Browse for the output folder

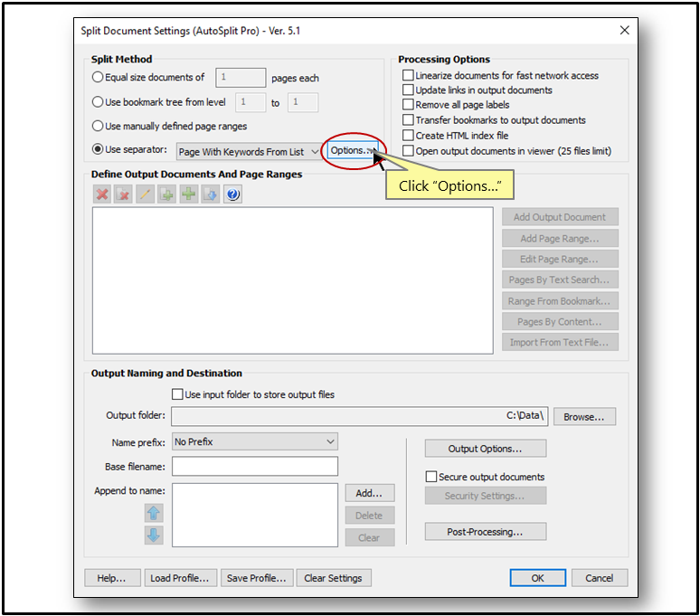pos(584,416)
